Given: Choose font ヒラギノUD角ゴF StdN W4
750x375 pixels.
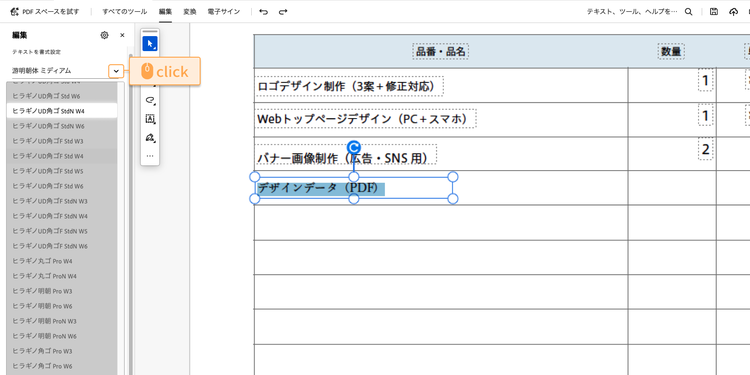Looking at the screenshot, I should click(62, 216).
